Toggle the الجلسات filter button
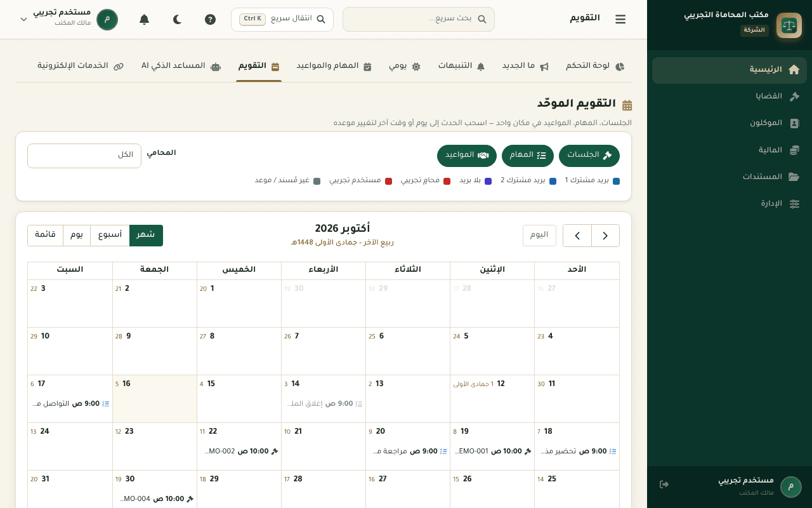The width and height of the screenshot is (812, 508). [589, 156]
